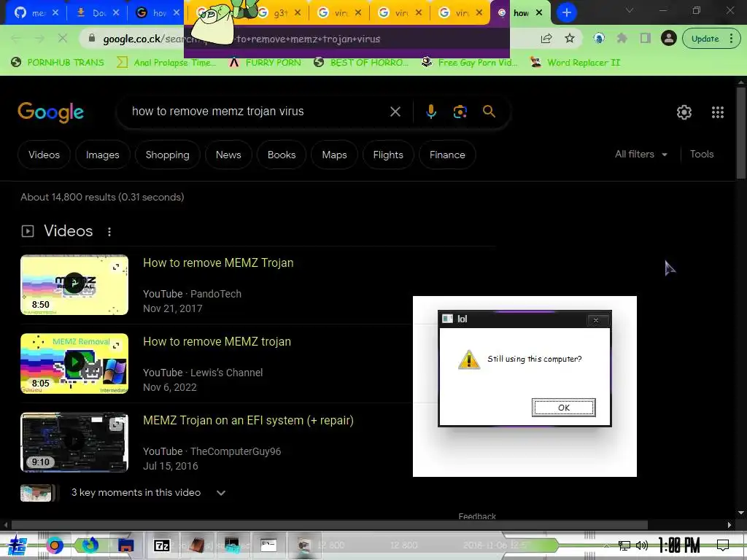The height and width of the screenshot is (560, 747).
Task: Open How to remove MEMZ Trojan by PandoTech
Action: tap(218, 262)
